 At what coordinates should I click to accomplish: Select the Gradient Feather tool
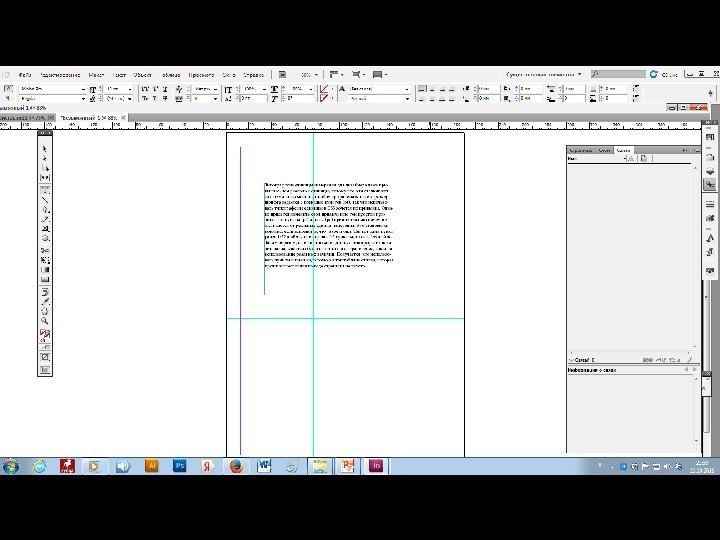pos(45,279)
